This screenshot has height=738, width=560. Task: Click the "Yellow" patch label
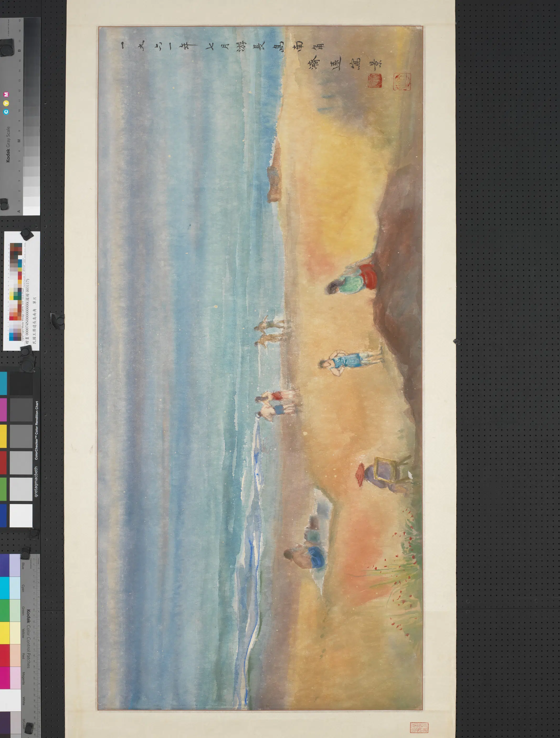point(23,633)
